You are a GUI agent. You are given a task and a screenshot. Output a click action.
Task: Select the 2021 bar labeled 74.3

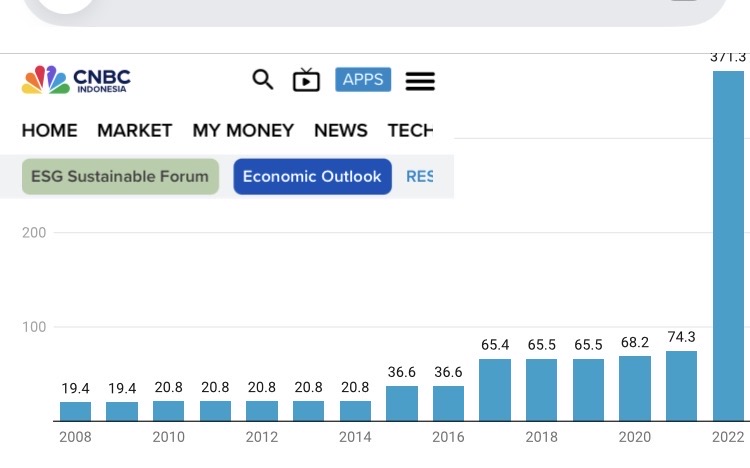tap(681, 386)
